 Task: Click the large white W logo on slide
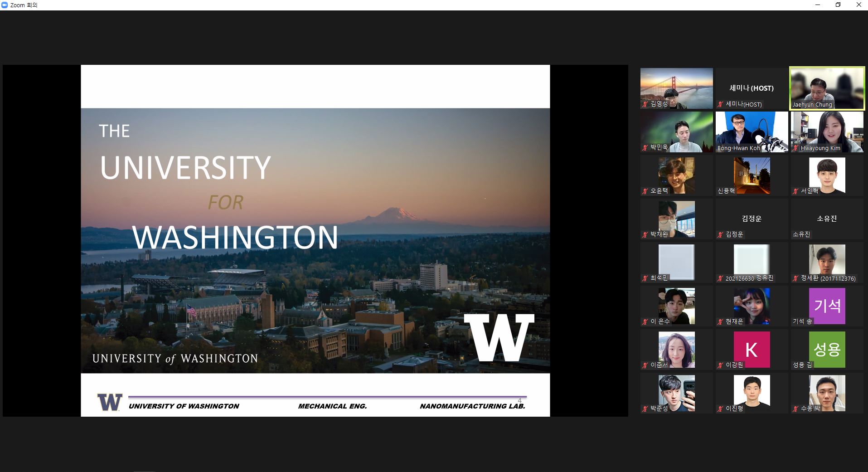point(499,337)
